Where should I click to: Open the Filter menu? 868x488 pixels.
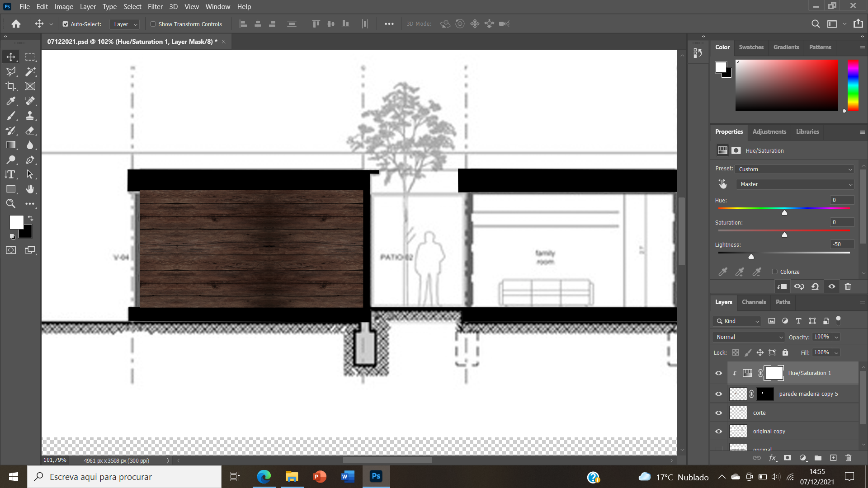click(155, 6)
